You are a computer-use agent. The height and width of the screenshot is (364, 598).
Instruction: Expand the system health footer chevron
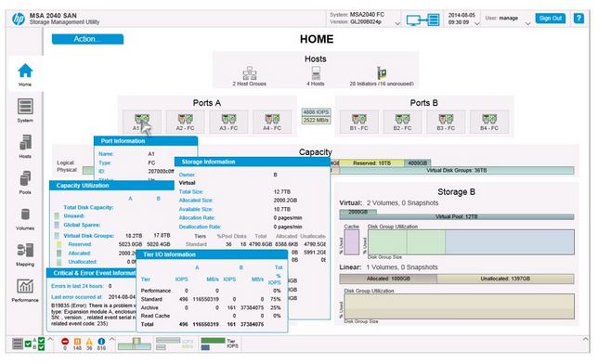(50, 339)
